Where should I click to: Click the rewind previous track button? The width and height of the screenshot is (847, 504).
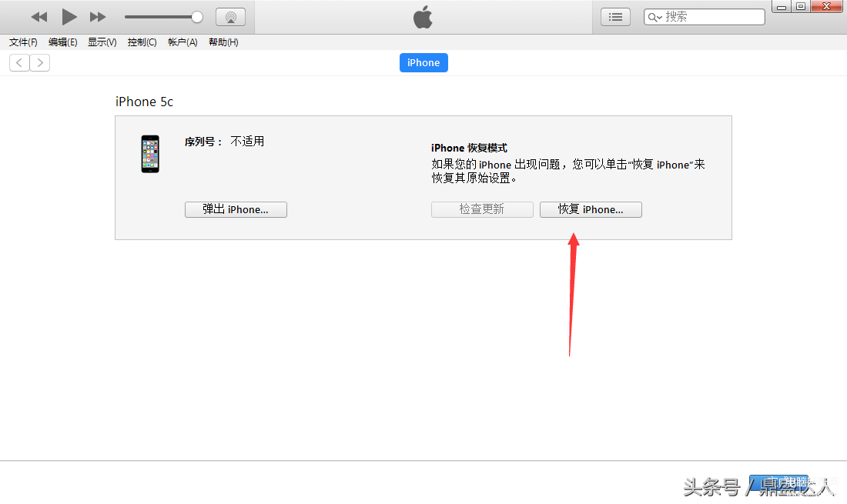click(39, 17)
